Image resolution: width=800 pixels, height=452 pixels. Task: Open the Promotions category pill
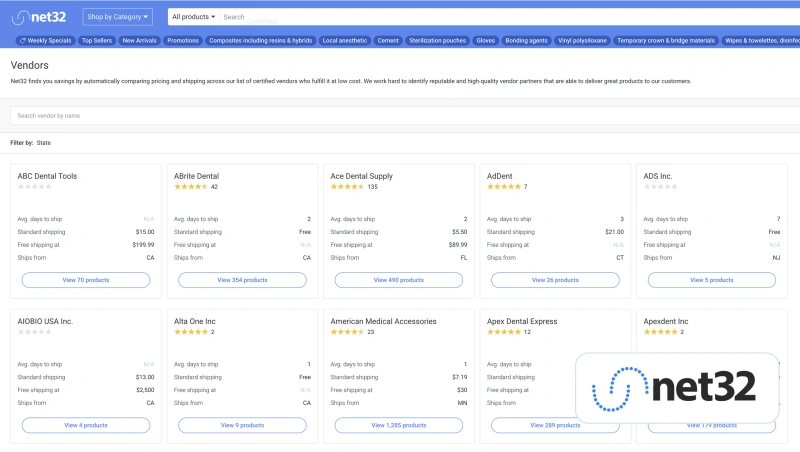pos(183,41)
